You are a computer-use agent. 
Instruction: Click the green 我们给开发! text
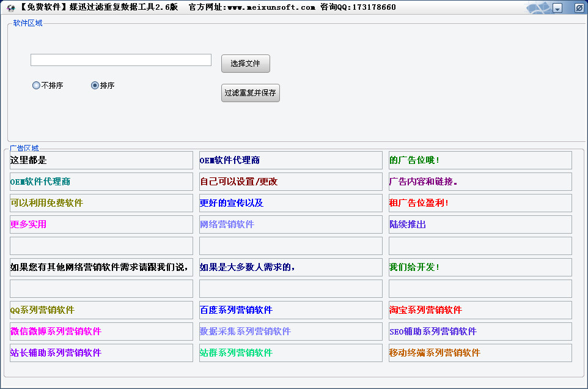(x=480, y=267)
